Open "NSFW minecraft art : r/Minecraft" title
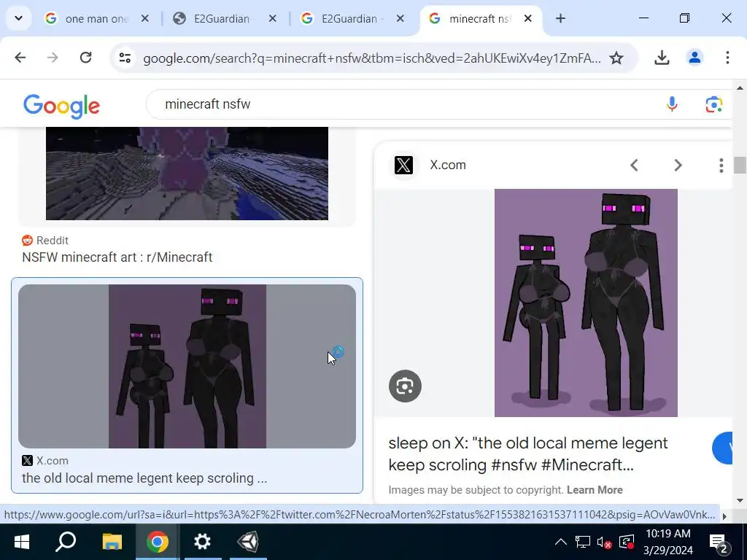Viewport: 747px width, 560px height. (x=117, y=257)
